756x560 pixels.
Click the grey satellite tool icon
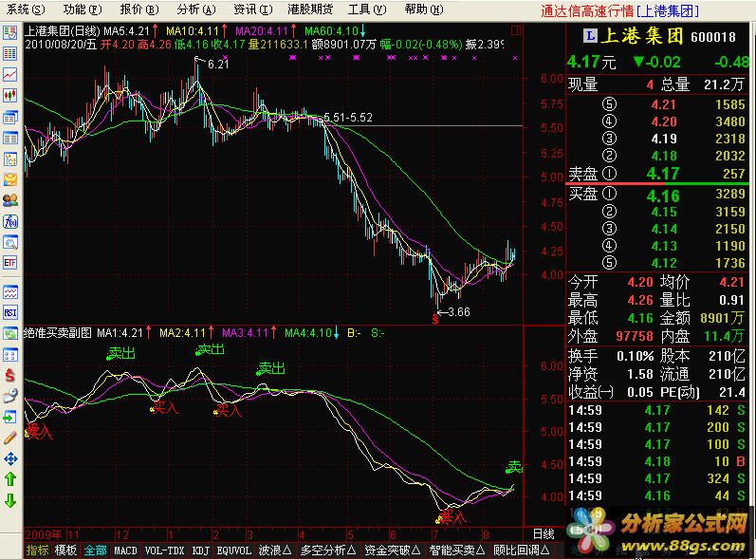pos(10,396)
